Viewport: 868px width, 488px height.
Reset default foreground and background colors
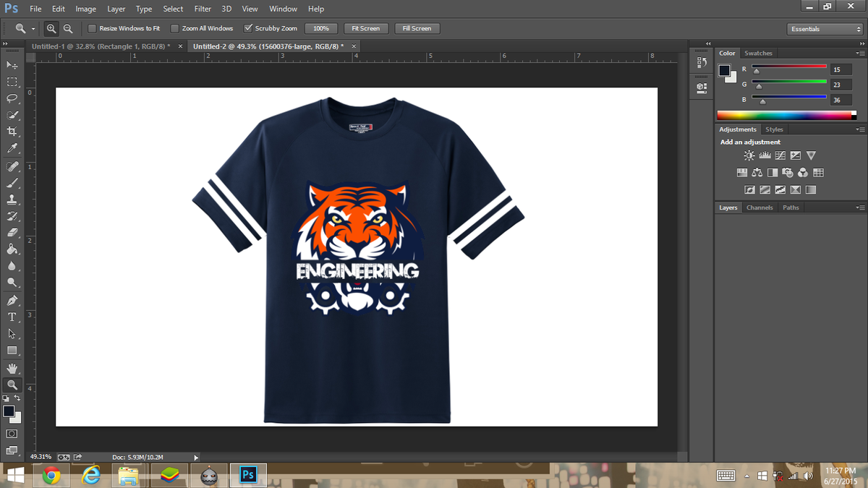(x=6, y=398)
